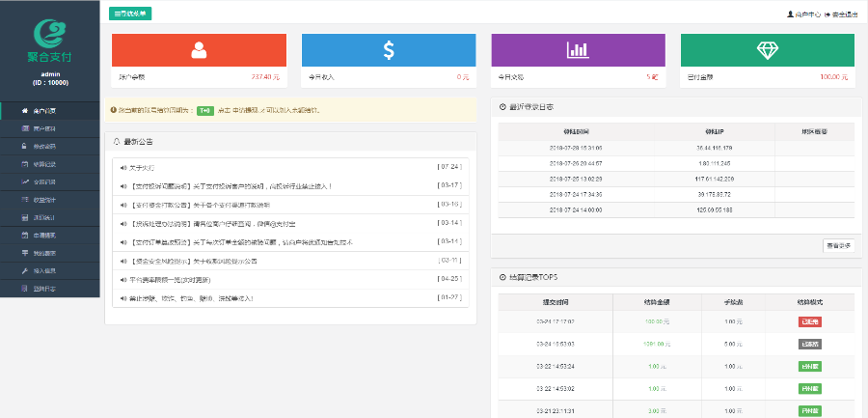Image resolution: width=868 pixels, height=418 pixels.
Task: Click the 聚合支付 logo
Action: pos(50,42)
